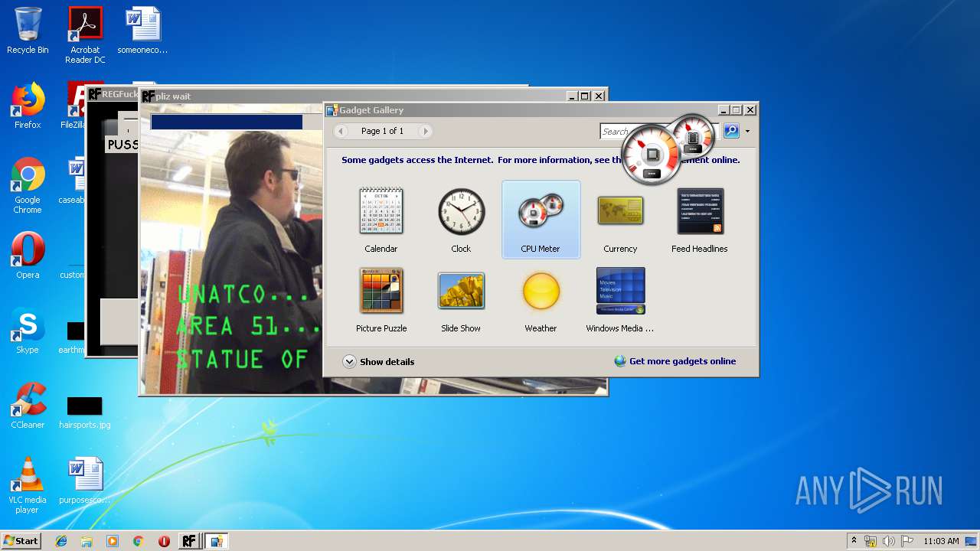The width and height of the screenshot is (980, 551).
Task: Select the Picture Puzzle gadget
Action: pyautogui.click(x=381, y=299)
